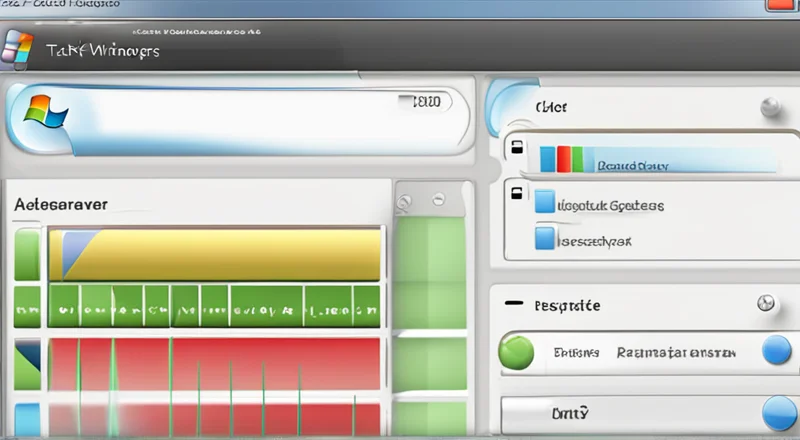800x440 pixels.
Task: Click the blue square icon beside Isgotuk Gpatess
Action: (x=544, y=201)
